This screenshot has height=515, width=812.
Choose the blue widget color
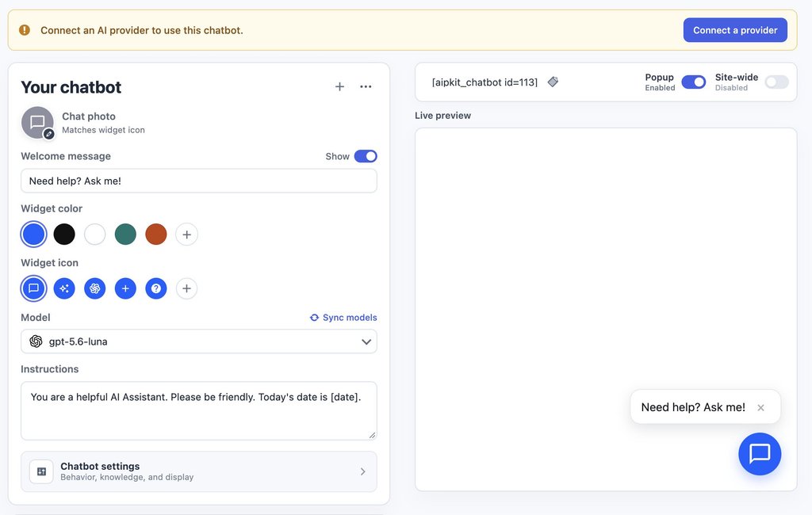pyautogui.click(x=33, y=234)
